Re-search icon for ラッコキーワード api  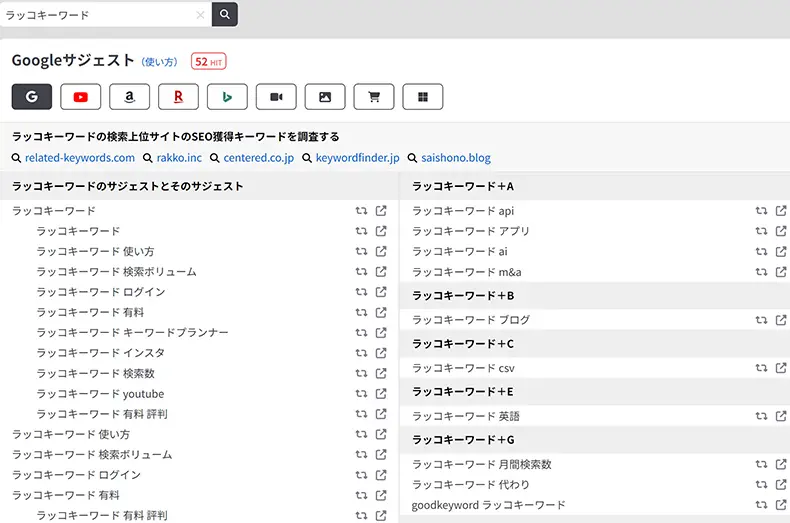(761, 211)
